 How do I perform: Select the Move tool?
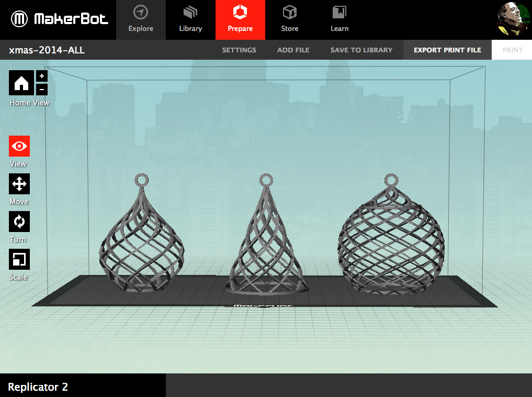[19, 184]
